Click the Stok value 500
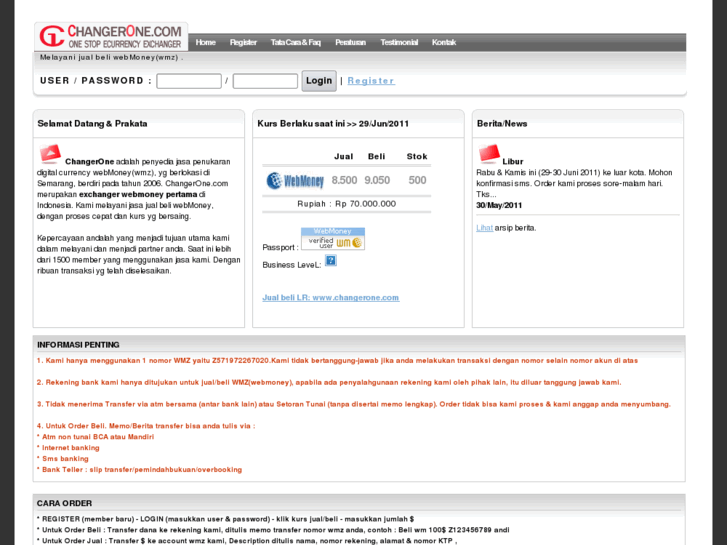727x545 pixels. 417,180
